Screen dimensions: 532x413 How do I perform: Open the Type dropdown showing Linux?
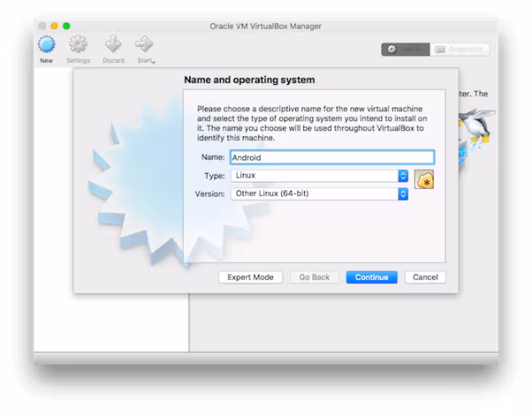pos(319,175)
